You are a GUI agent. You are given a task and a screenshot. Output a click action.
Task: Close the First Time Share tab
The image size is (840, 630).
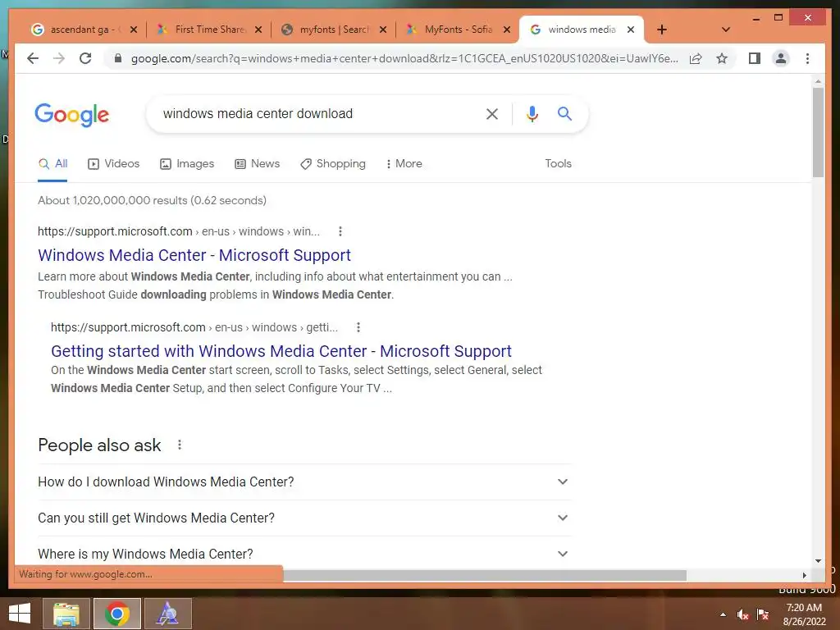(x=258, y=30)
